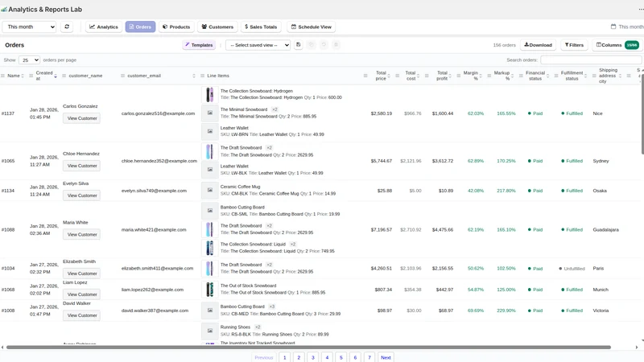Open the Select saved view dropdown
Viewport: 644px width, 362px height.
click(x=258, y=45)
